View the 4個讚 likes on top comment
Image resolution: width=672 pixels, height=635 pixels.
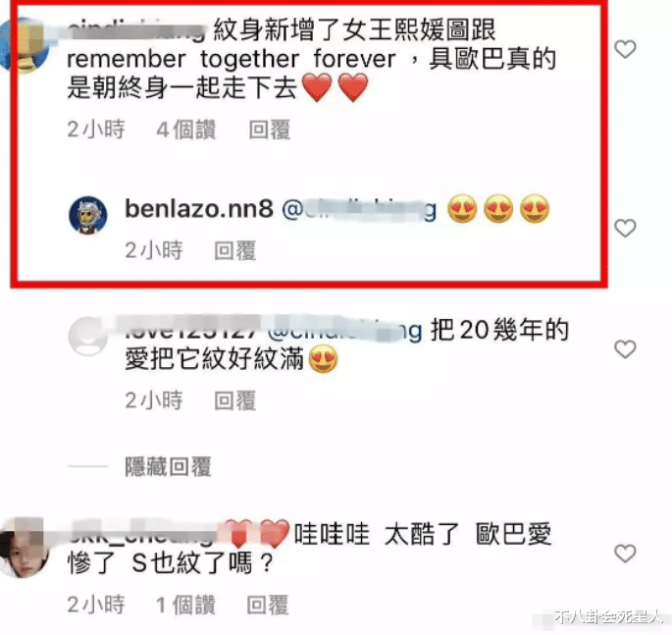click(185, 130)
